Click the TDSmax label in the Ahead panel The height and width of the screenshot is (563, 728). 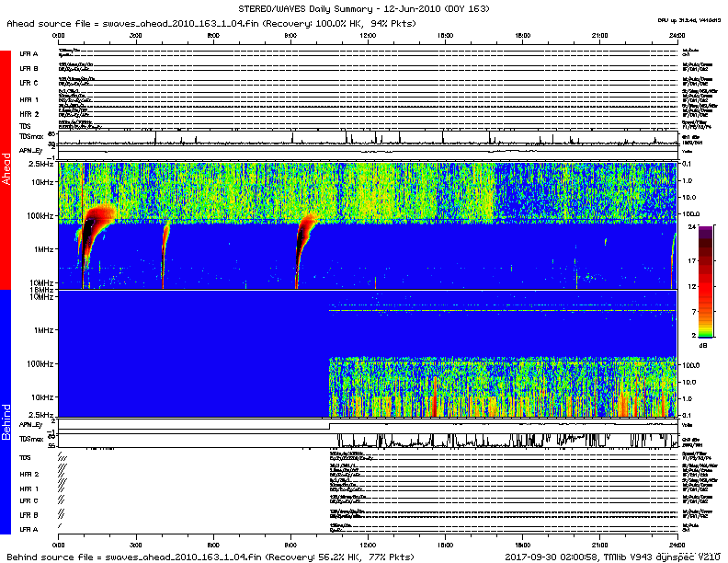[30, 136]
